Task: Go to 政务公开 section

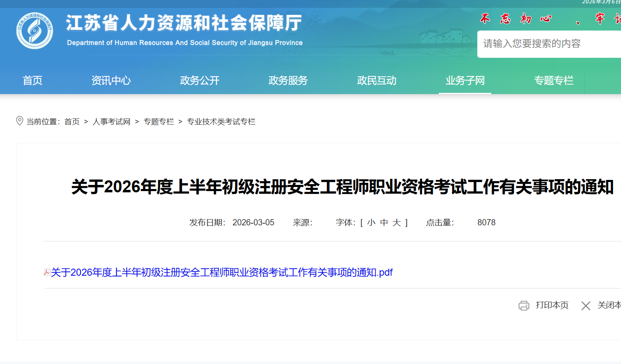Action: (199, 80)
